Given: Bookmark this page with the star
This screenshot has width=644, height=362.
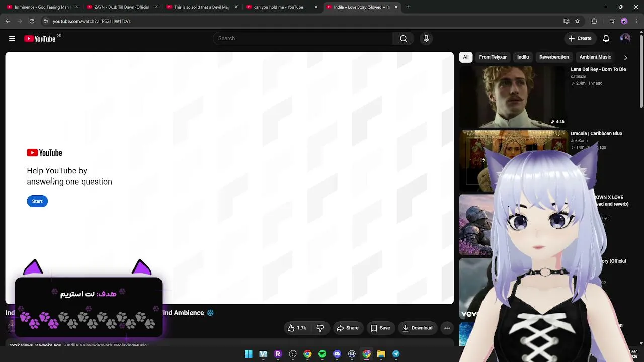Looking at the screenshot, I should (x=577, y=21).
